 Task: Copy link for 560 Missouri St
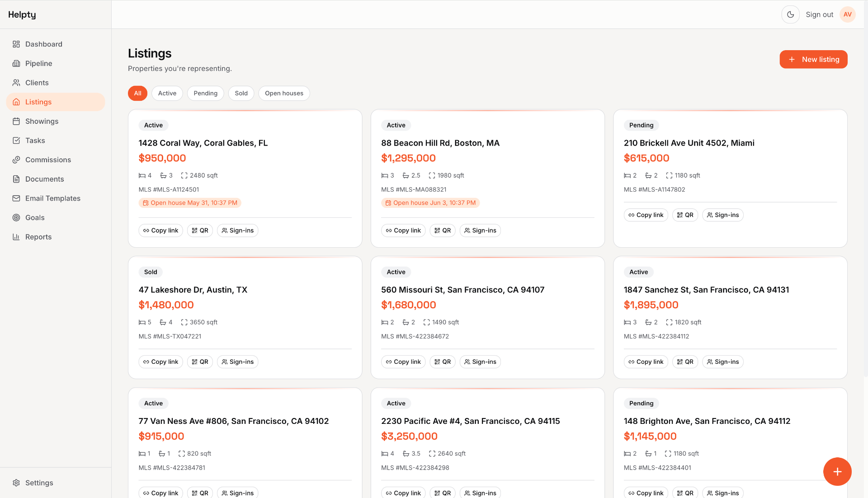click(403, 362)
